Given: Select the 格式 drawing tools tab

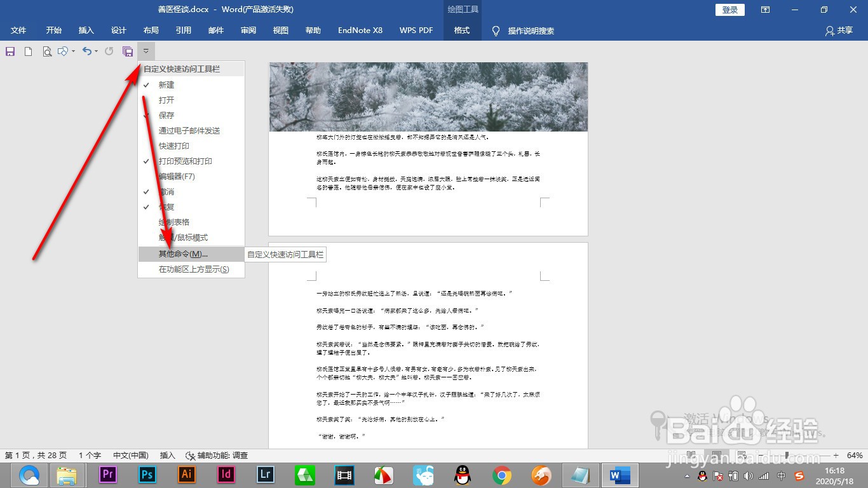Looking at the screenshot, I should pos(462,30).
